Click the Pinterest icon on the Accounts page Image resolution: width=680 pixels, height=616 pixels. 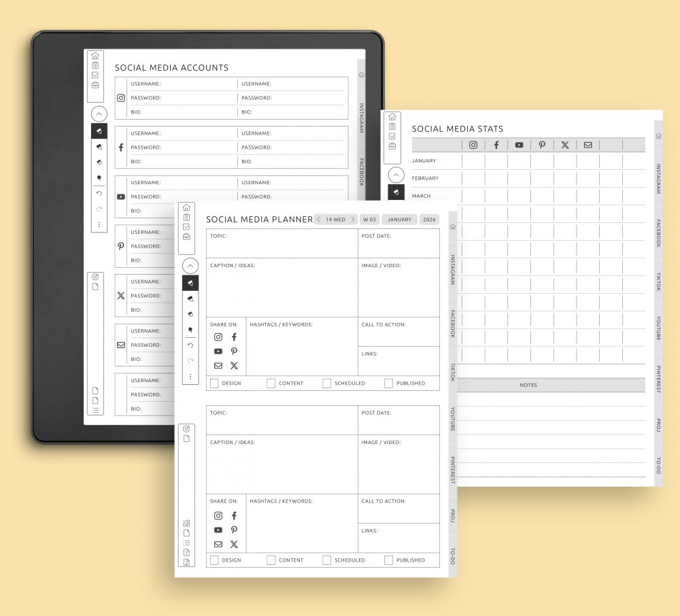pyautogui.click(x=121, y=246)
